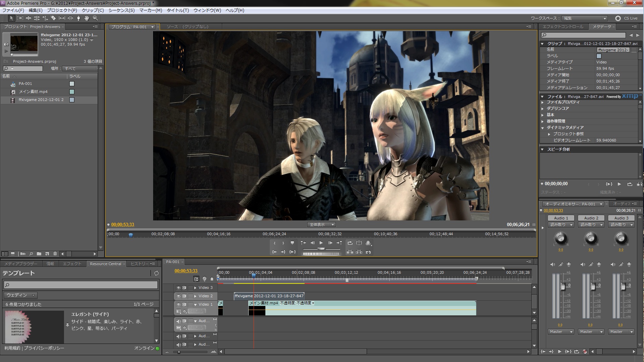Select the Pen tool in the toolbar
644x362 pixels.
point(78,18)
